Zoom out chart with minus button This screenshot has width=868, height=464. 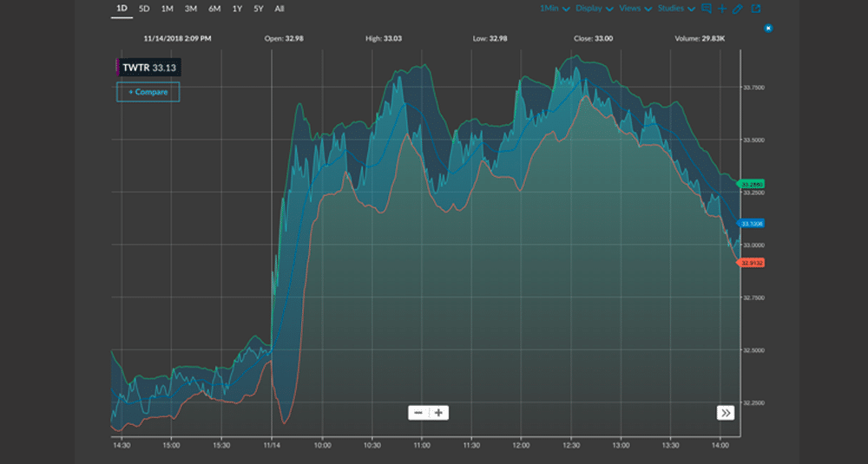[x=418, y=413]
